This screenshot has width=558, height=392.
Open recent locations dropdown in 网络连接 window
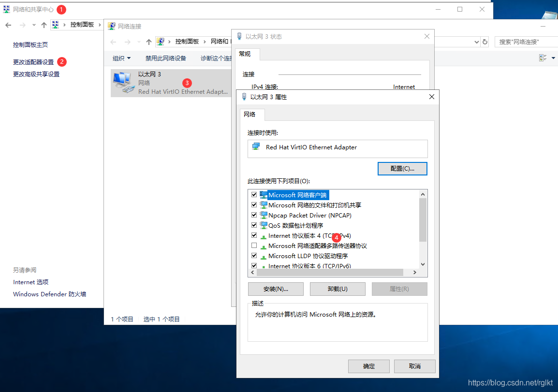(x=139, y=42)
